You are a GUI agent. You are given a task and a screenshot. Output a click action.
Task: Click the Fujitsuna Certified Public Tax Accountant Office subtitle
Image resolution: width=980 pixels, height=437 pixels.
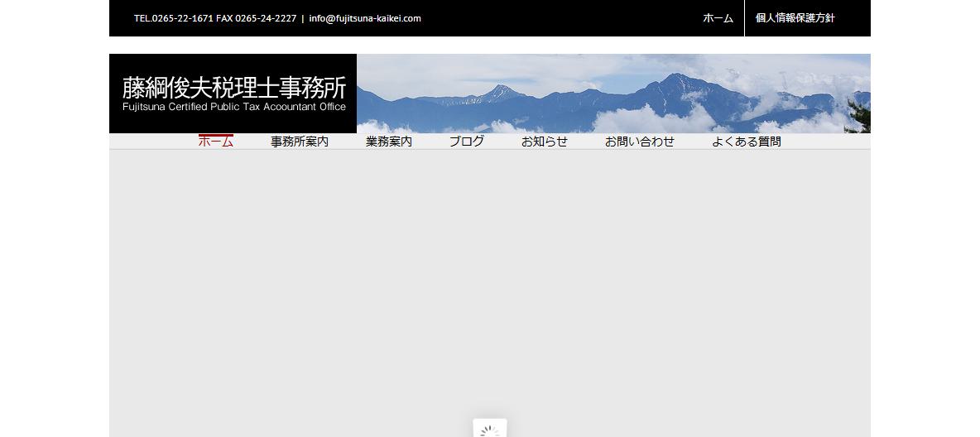233,107
